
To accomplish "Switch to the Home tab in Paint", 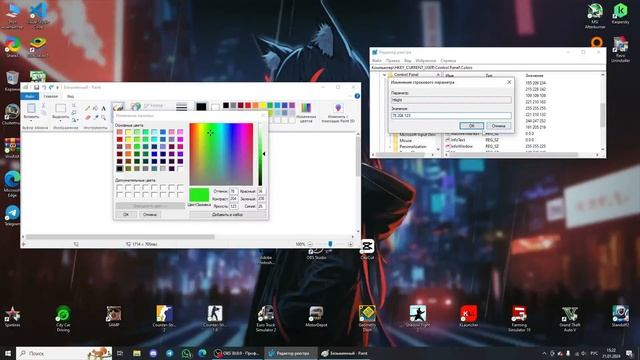I will click(51, 96).
